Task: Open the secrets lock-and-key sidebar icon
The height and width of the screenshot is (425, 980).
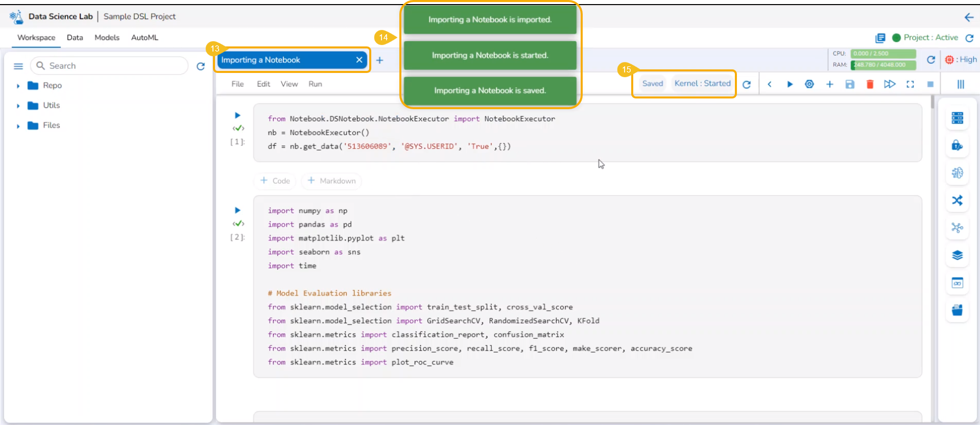Action: 957,146
